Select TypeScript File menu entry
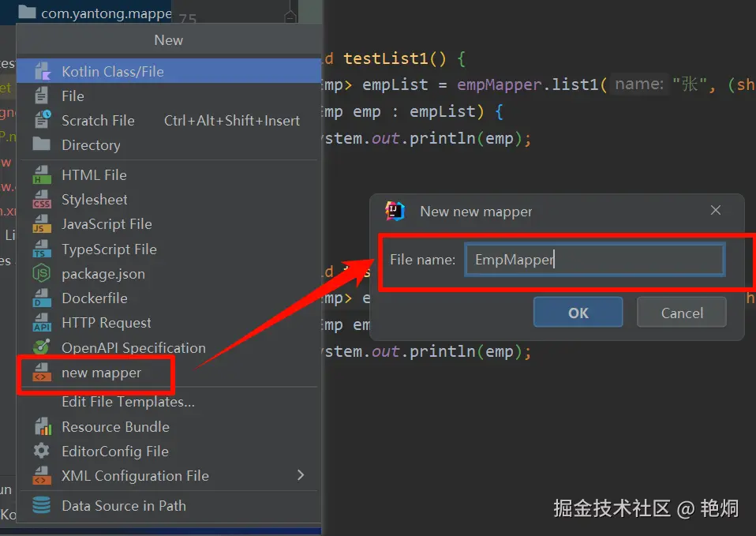The image size is (756, 536). pyautogui.click(x=169, y=249)
